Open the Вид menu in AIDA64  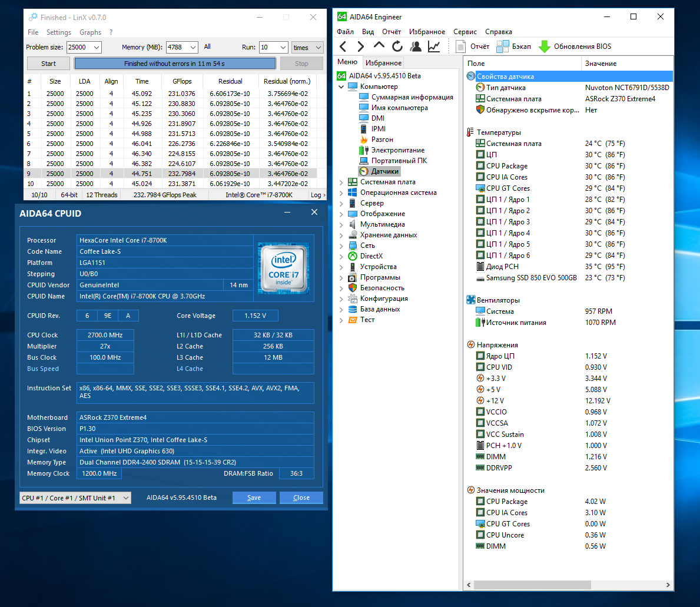(x=368, y=32)
